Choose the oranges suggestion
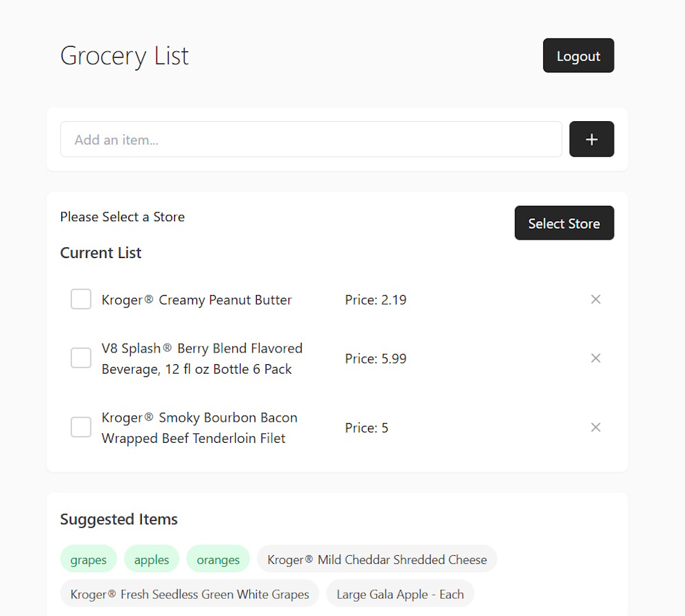 (x=218, y=559)
